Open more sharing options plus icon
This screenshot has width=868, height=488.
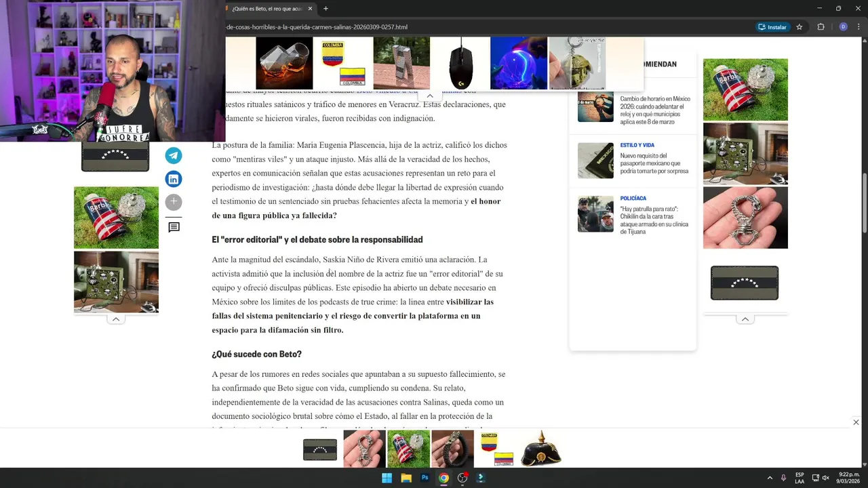point(174,202)
